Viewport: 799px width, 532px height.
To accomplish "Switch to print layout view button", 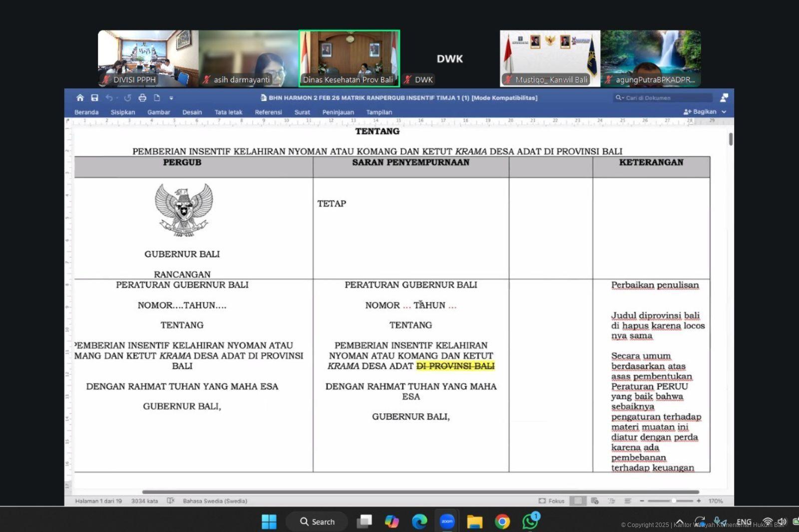I will [578, 501].
